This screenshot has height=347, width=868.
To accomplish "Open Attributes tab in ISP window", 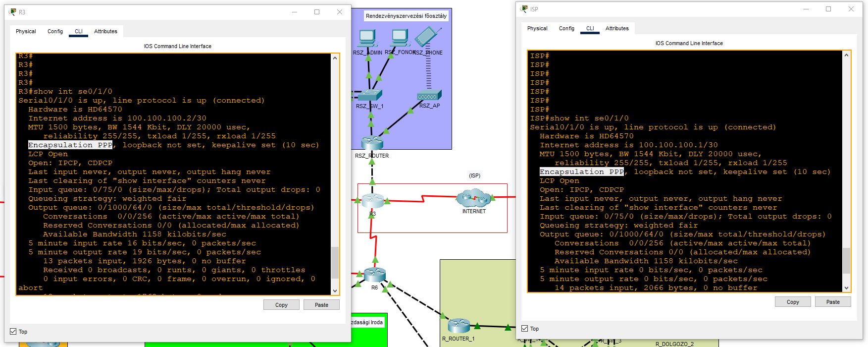I will tap(617, 28).
